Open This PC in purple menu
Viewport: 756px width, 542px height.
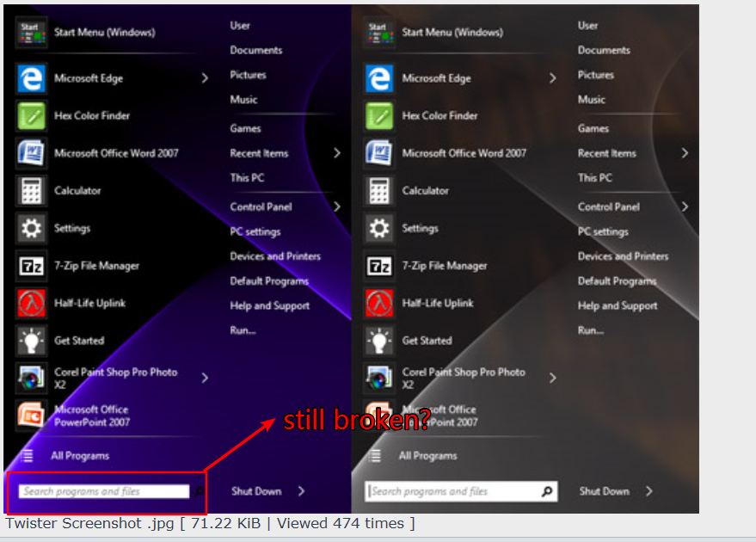pos(247,178)
